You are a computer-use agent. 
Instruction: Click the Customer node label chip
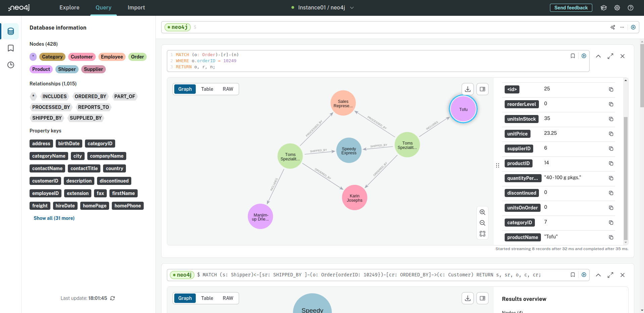(x=82, y=57)
